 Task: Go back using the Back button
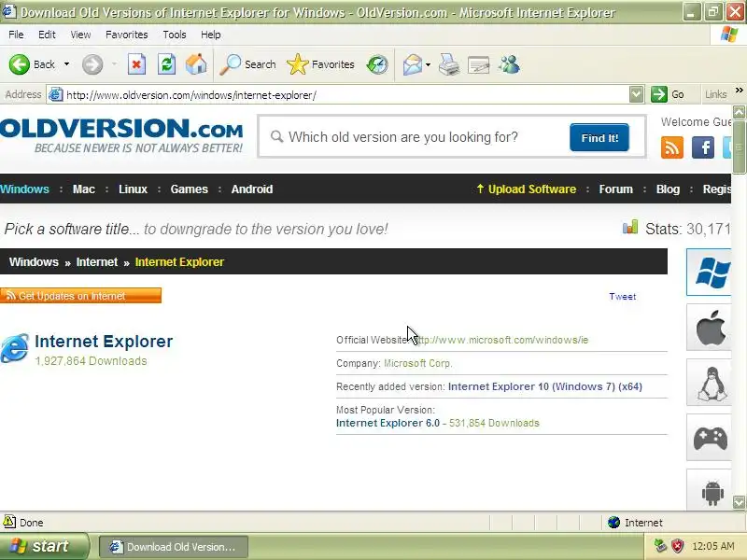coord(32,64)
